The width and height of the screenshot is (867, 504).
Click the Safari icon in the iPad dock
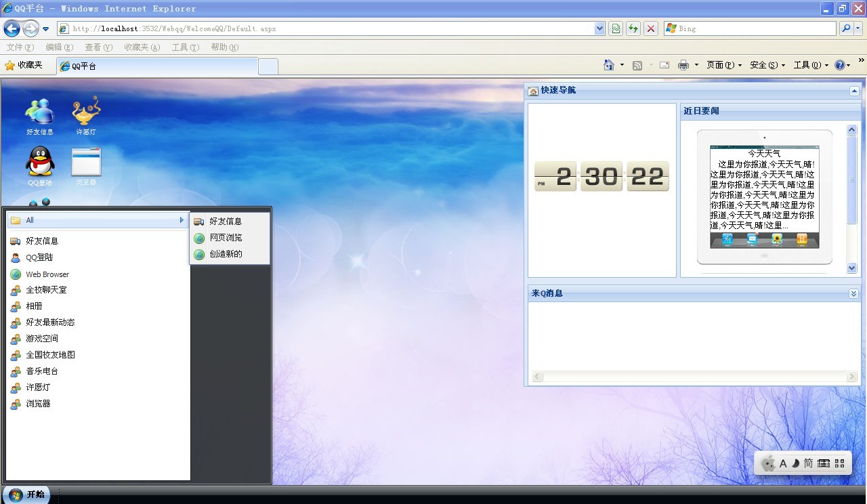pos(727,240)
